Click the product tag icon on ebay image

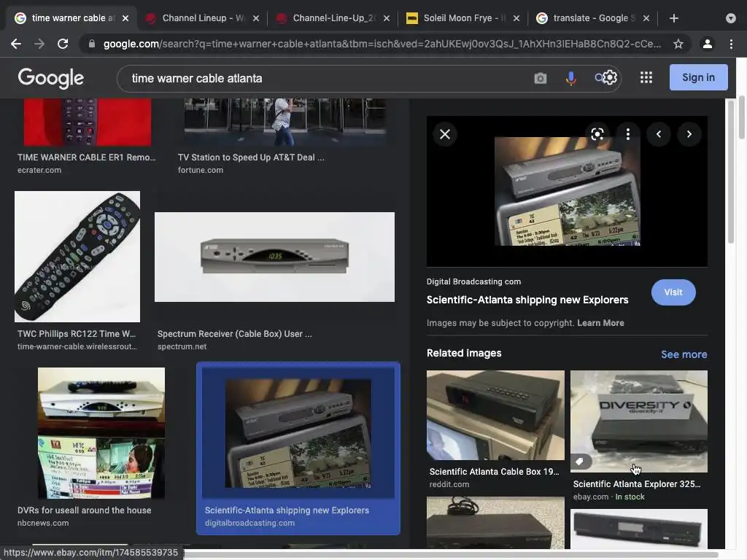(x=580, y=462)
